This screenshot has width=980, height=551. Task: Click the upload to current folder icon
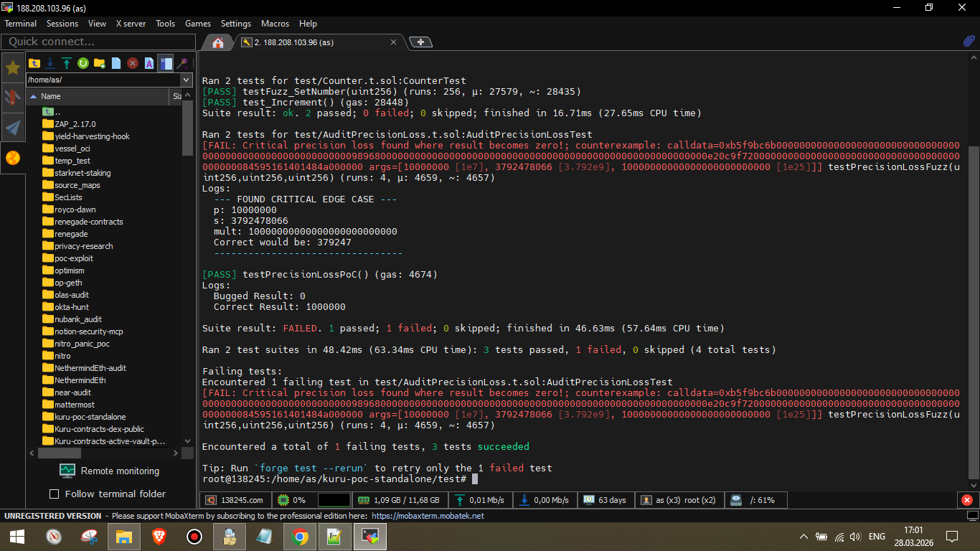[67, 63]
